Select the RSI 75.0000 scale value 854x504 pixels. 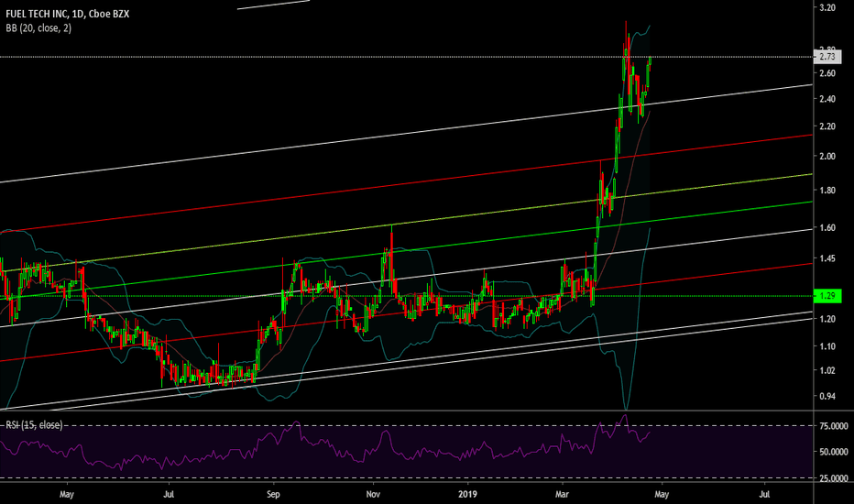coord(834,426)
